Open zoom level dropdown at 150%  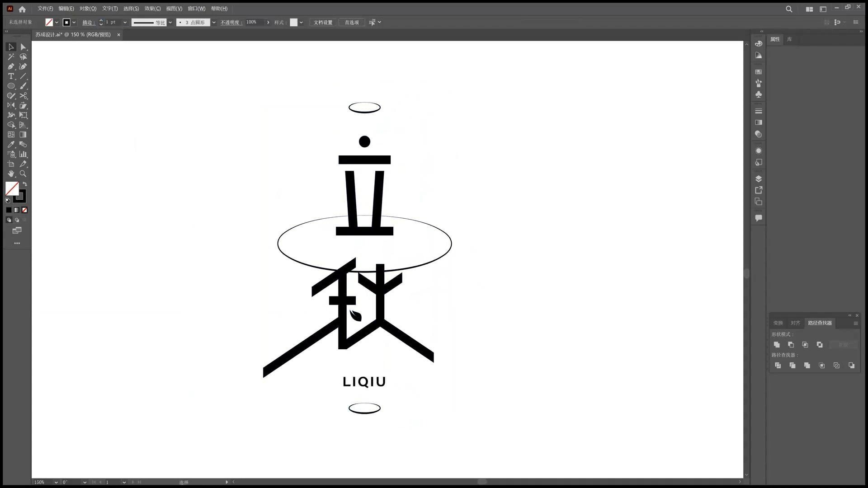point(56,482)
